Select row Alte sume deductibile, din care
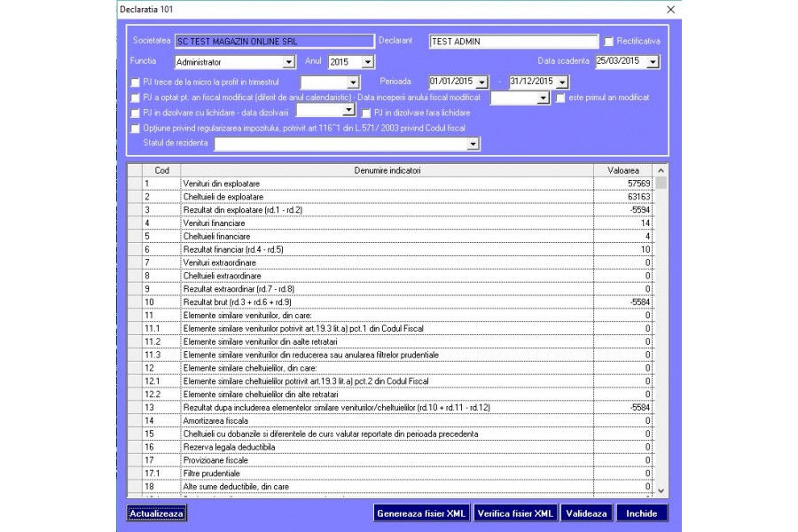Image resolution: width=798 pixels, height=532 pixels. point(390,486)
